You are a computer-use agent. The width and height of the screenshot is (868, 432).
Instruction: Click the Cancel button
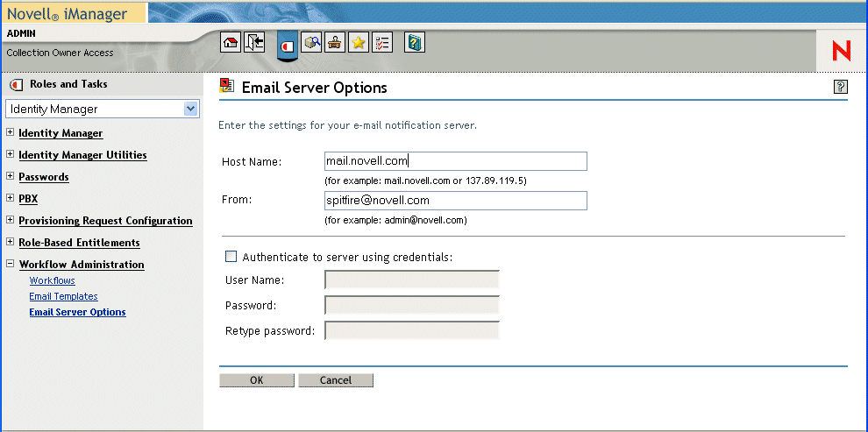tap(336, 380)
